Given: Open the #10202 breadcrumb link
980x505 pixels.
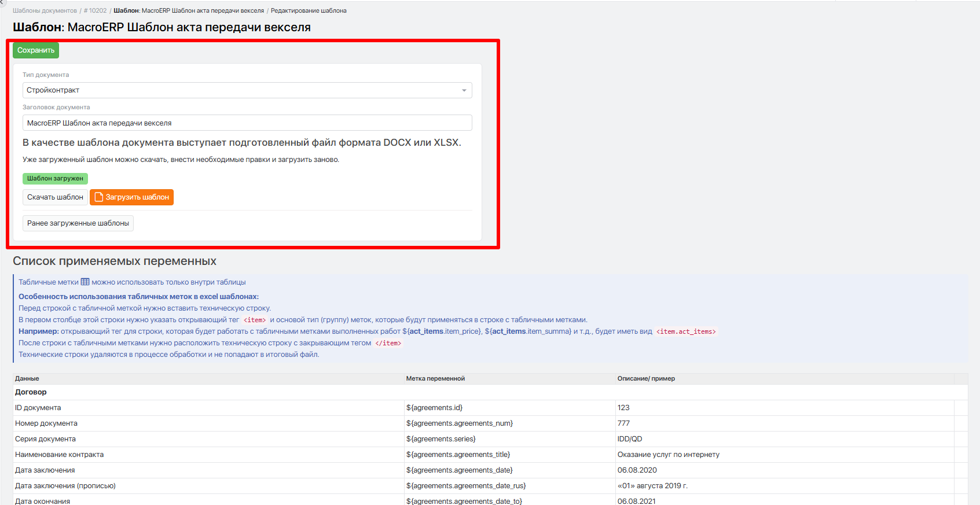Looking at the screenshot, I should pyautogui.click(x=96, y=10).
